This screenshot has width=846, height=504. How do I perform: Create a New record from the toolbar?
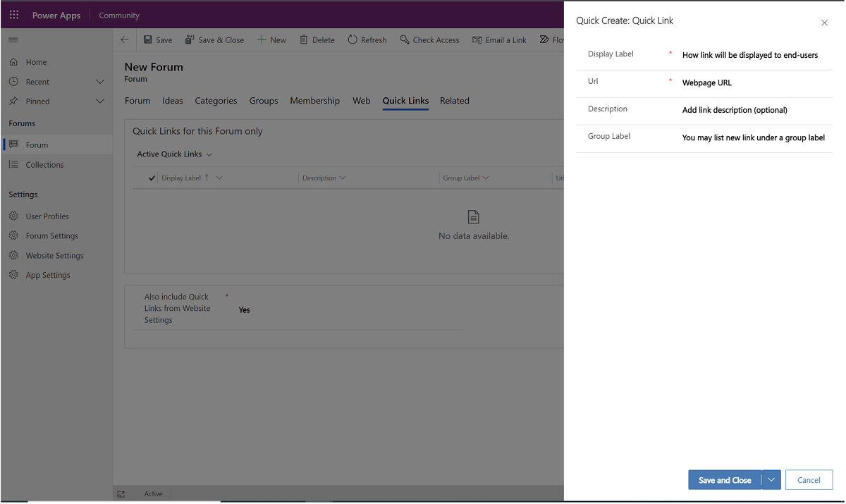[271, 40]
